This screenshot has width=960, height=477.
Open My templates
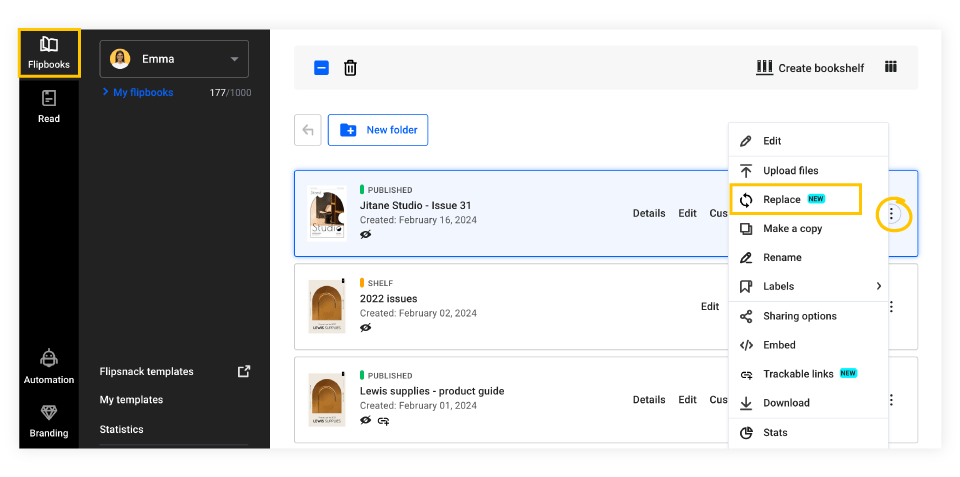131,400
